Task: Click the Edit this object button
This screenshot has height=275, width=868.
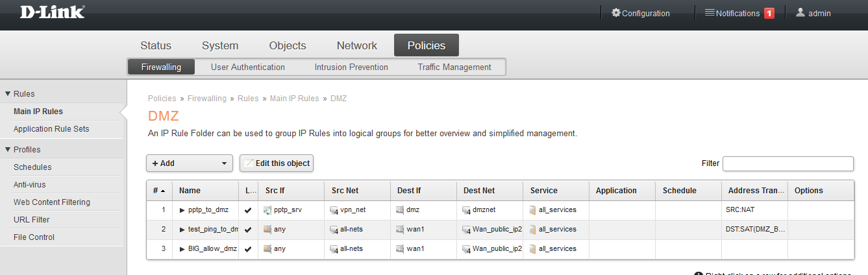Action: point(277,163)
